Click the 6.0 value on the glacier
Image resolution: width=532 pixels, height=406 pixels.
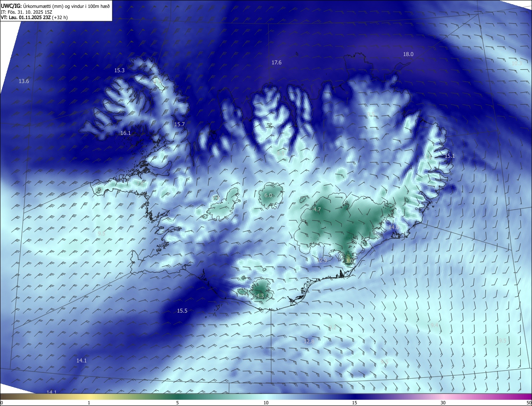pyautogui.click(x=268, y=195)
